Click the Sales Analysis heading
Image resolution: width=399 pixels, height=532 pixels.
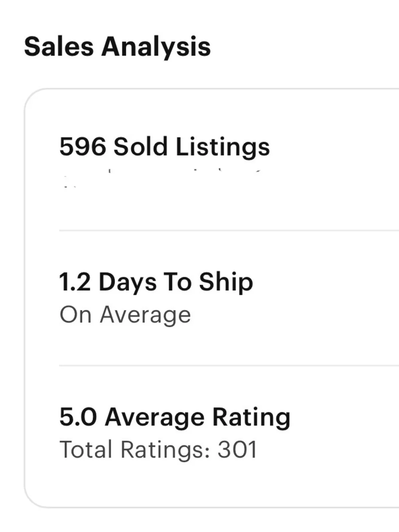(x=117, y=47)
